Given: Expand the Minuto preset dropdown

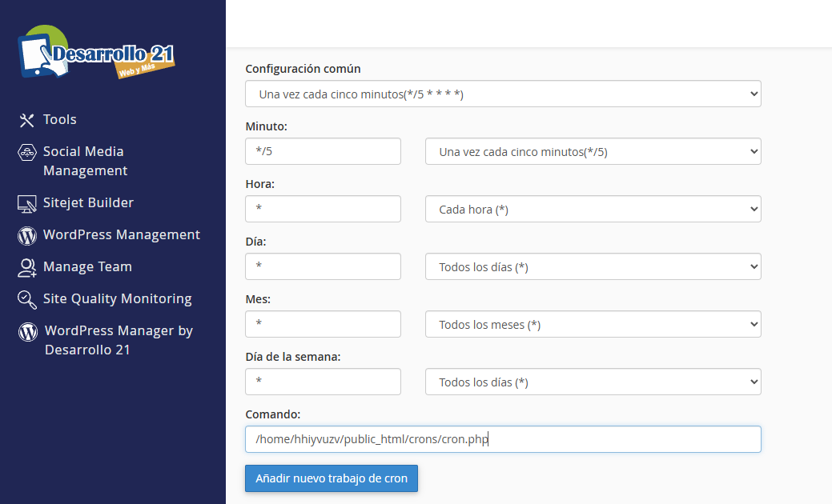Looking at the screenshot, I should [x=593, y=151].
